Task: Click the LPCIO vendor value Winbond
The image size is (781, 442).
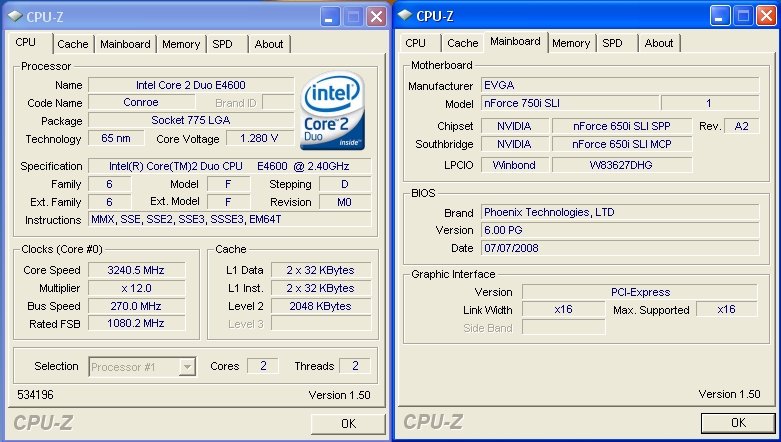Action: [x=515, y=165]
